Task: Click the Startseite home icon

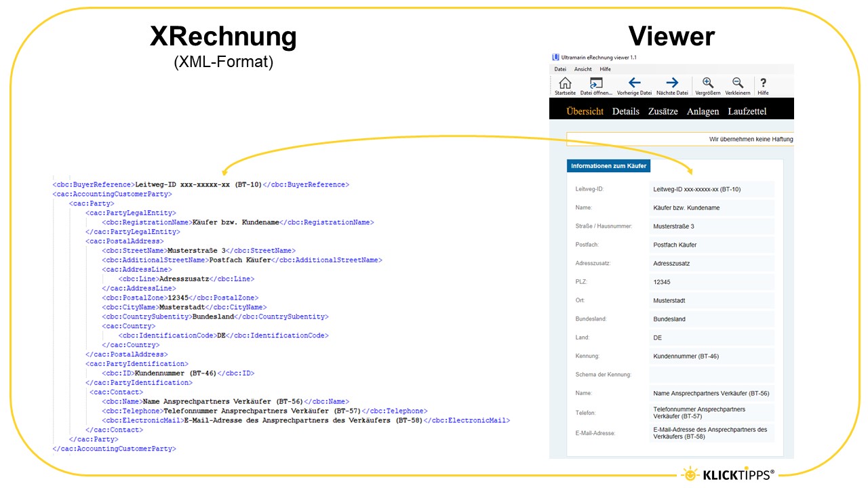Action: click(x=565, y=83)
